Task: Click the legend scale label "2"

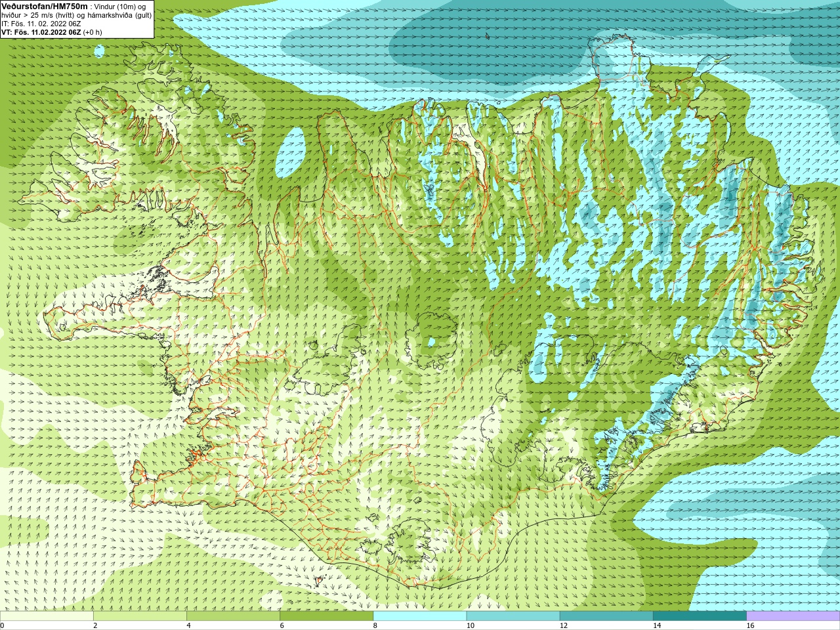Action: click(x=95, y=626)
